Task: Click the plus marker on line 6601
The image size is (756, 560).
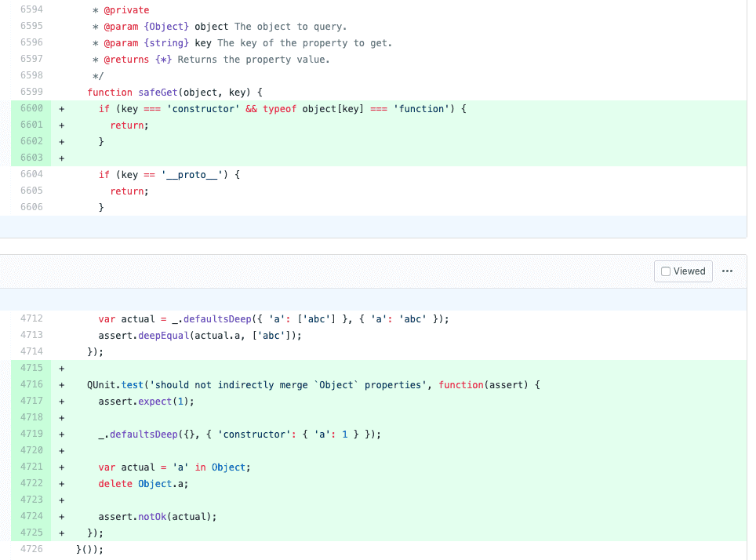Action: (62, 125)
